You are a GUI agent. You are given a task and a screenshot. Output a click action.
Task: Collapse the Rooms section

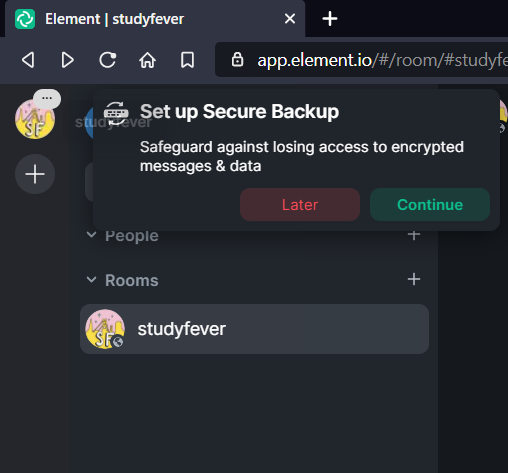click(91, 280)
